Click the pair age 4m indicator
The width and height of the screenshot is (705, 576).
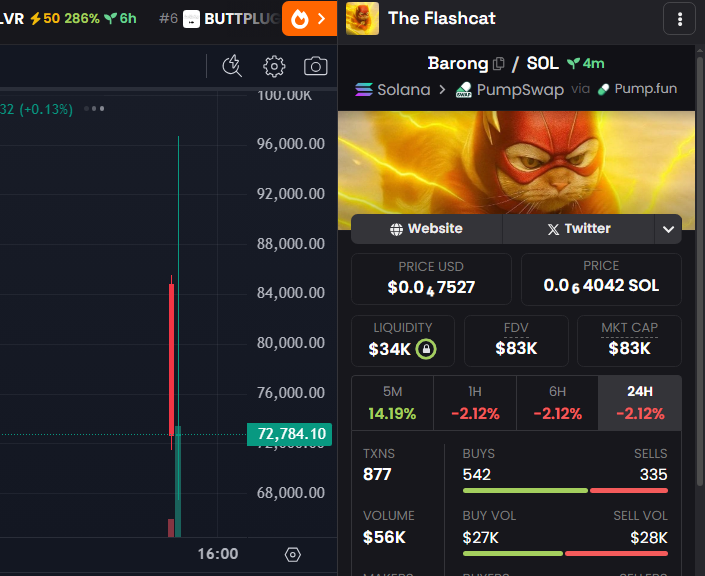[586, 63]
